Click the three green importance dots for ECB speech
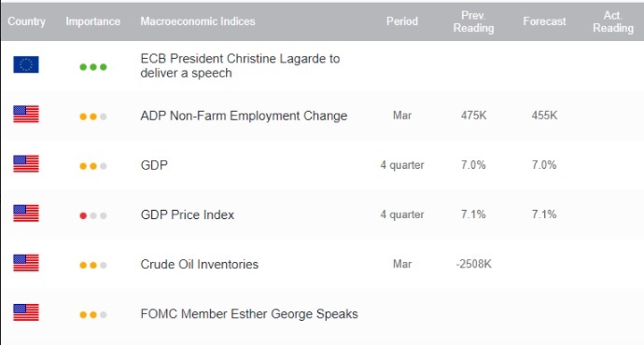 click(93, 67)
